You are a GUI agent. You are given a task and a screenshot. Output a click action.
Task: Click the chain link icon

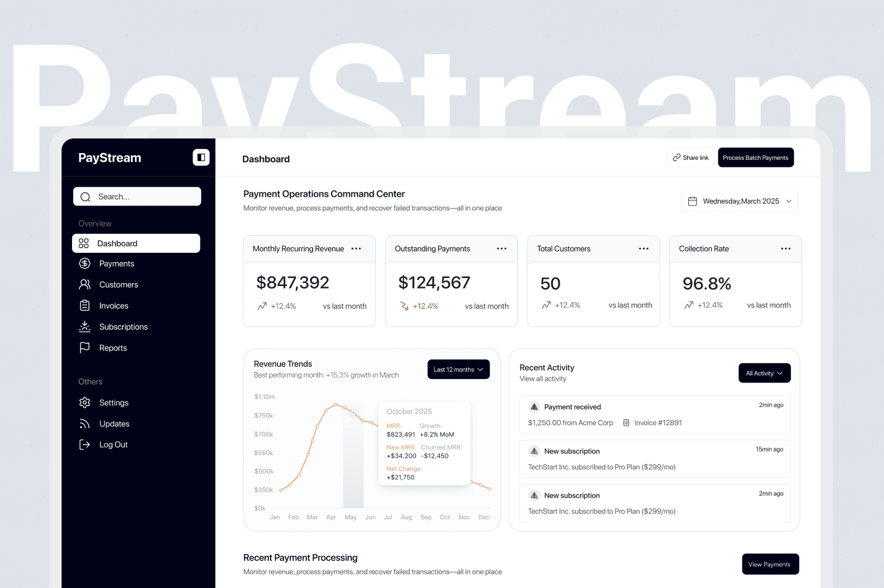point(677,157)
